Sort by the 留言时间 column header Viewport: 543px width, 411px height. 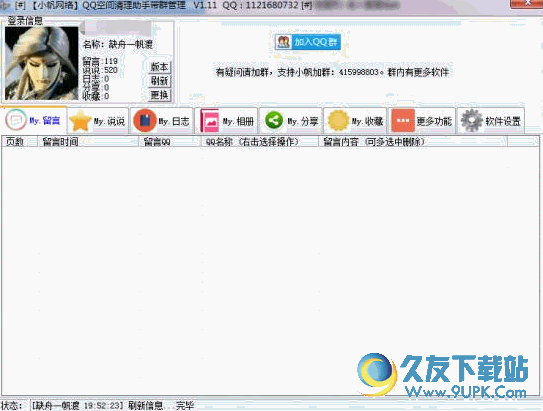pos(88,141)
